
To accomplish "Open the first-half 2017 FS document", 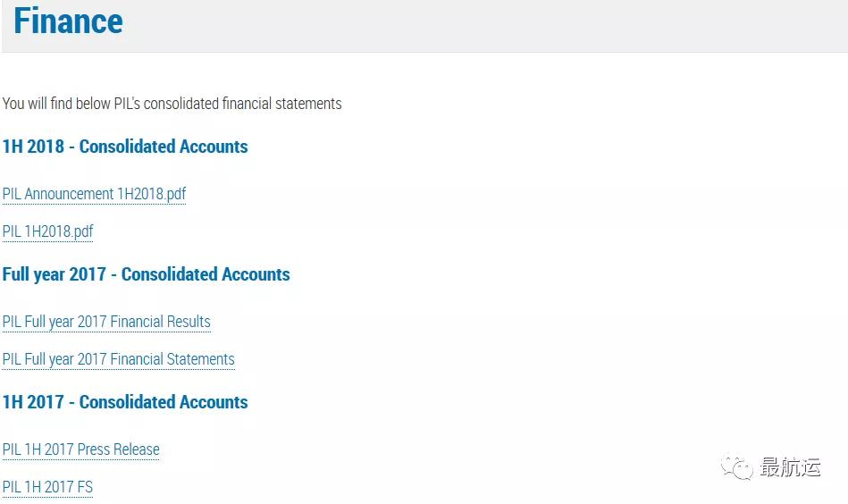I will point(47,487).
